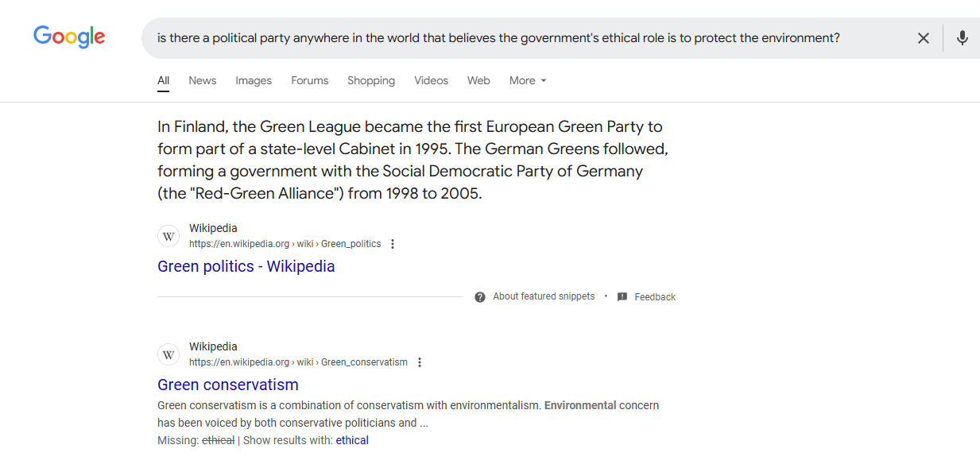Open options menu for Green politics result
980x468 pixels.
(393, 244)
